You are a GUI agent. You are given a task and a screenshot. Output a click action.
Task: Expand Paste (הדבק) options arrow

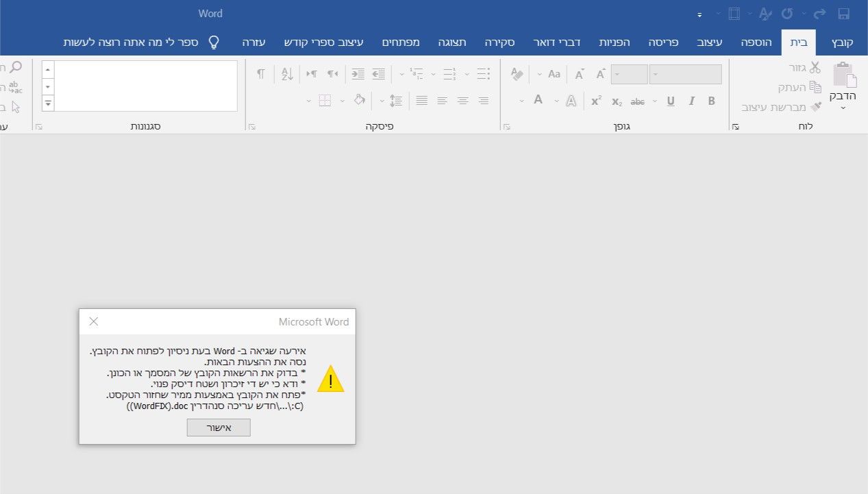click(843, 108)
